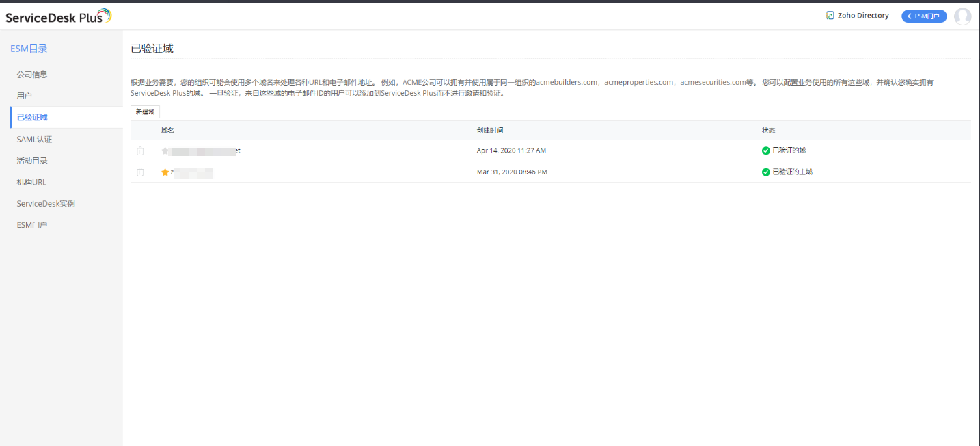Screen dimensions: 980x446
Task: Click the blurred domain name in Mar 31 row
Action: pos(192,172)
